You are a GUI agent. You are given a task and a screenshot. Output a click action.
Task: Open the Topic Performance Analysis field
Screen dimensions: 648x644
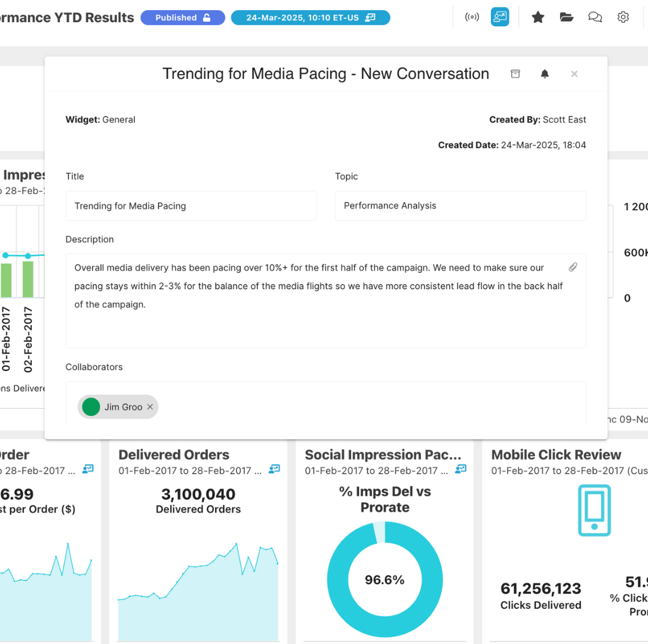coord(460,206)
